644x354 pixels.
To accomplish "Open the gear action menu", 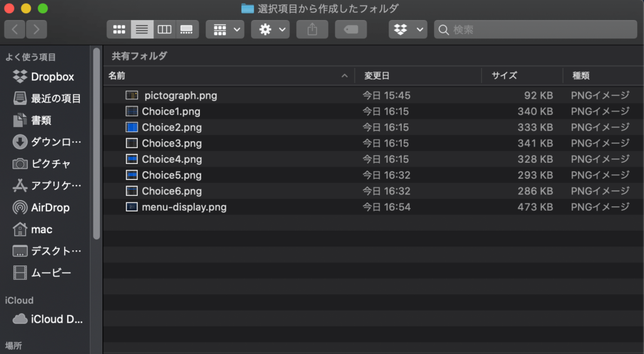I will point(270,29).
